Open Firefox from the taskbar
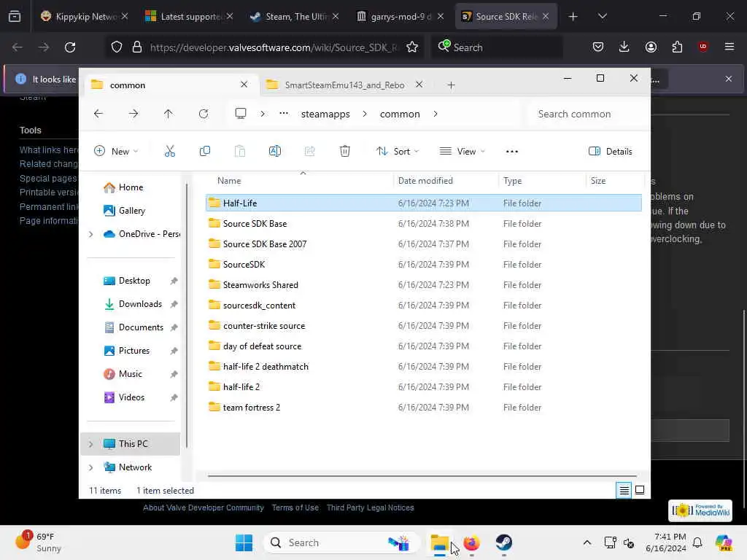 (x=472, y=542)
